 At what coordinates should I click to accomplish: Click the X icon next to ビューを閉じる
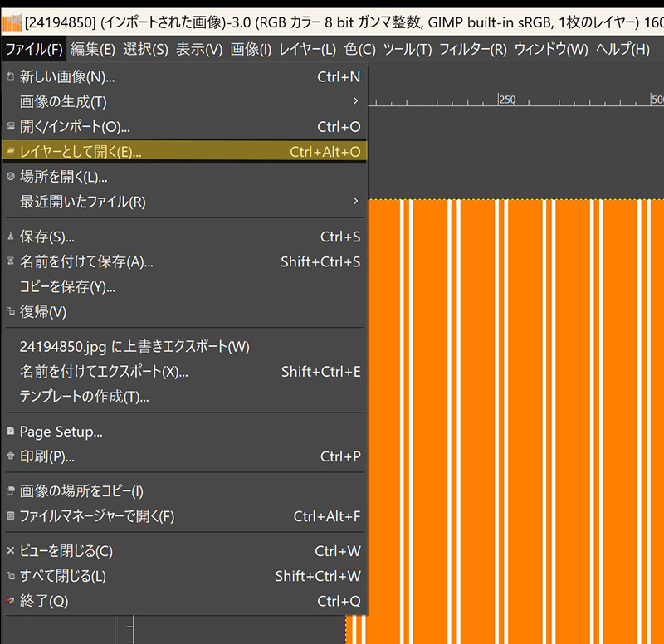[10, 550]
